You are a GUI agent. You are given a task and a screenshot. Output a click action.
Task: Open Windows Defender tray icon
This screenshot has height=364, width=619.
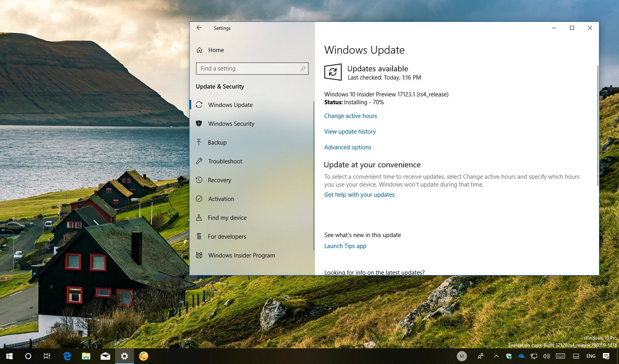coord(509,356)
